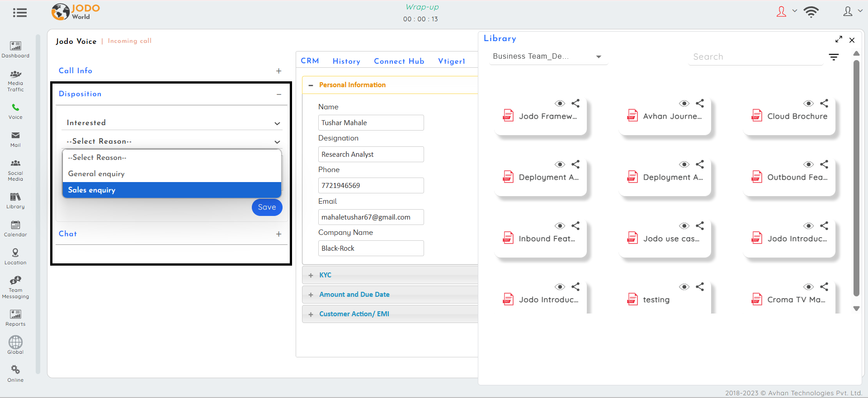Share the Avhan Journe... document

(700, 103)
